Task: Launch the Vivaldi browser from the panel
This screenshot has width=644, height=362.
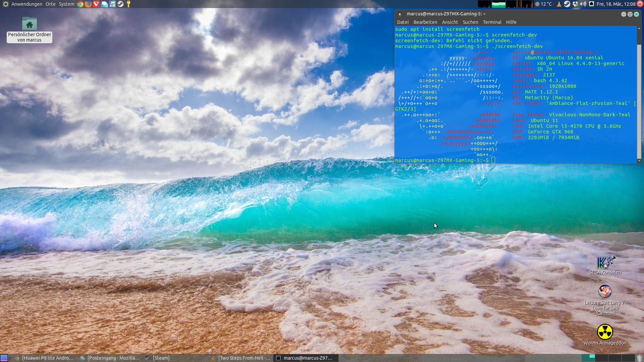Action: 96,4
